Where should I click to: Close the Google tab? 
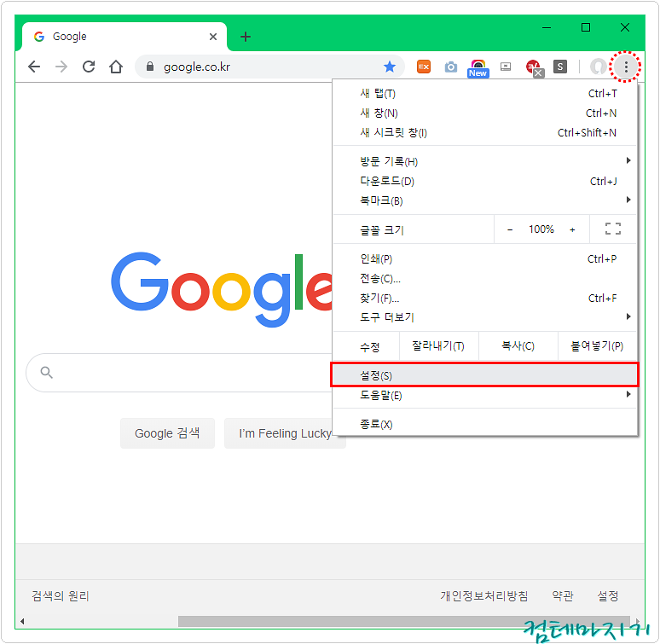(213, 37)
